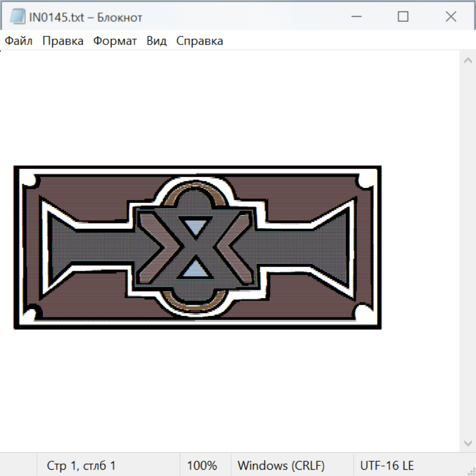The height and width of the screenshot is (476, 476).
Task: Click the vertical scrollbar track
Action: [x=468, y=251]
